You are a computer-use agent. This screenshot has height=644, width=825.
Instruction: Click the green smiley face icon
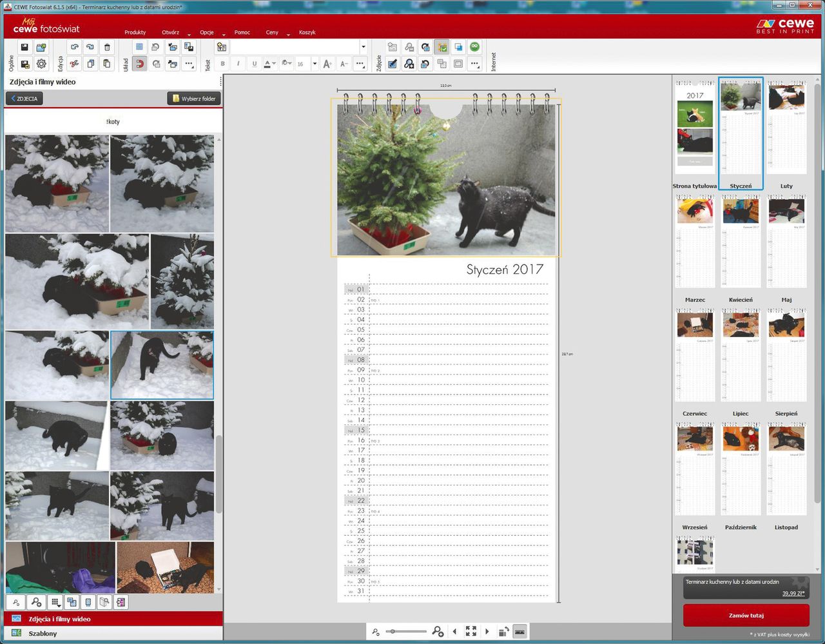[474, 47]
